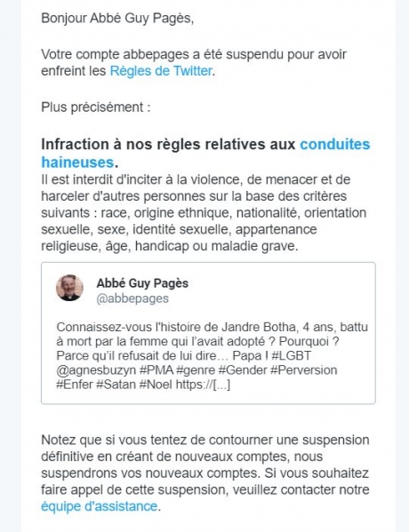Contact the équipe d'assistance link

coord(100,506)
